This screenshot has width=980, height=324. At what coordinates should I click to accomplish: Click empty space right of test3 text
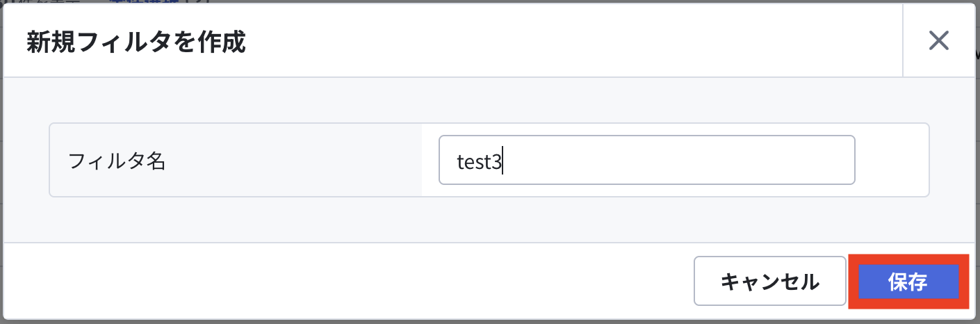coord(678,160)
